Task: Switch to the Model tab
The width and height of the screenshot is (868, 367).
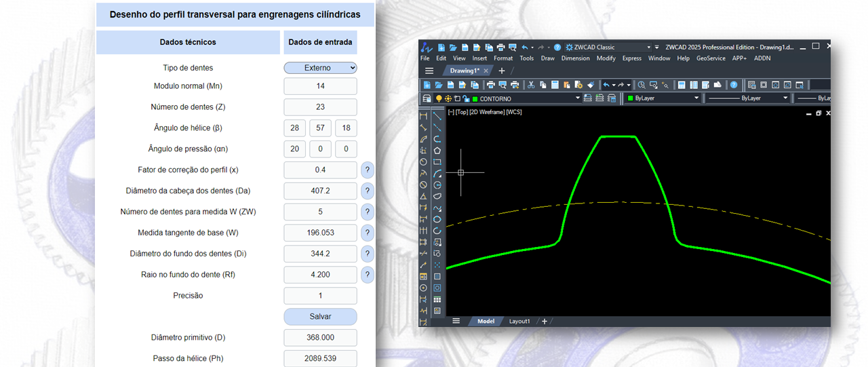Action: pyautogui.click(x=486, y=321)
